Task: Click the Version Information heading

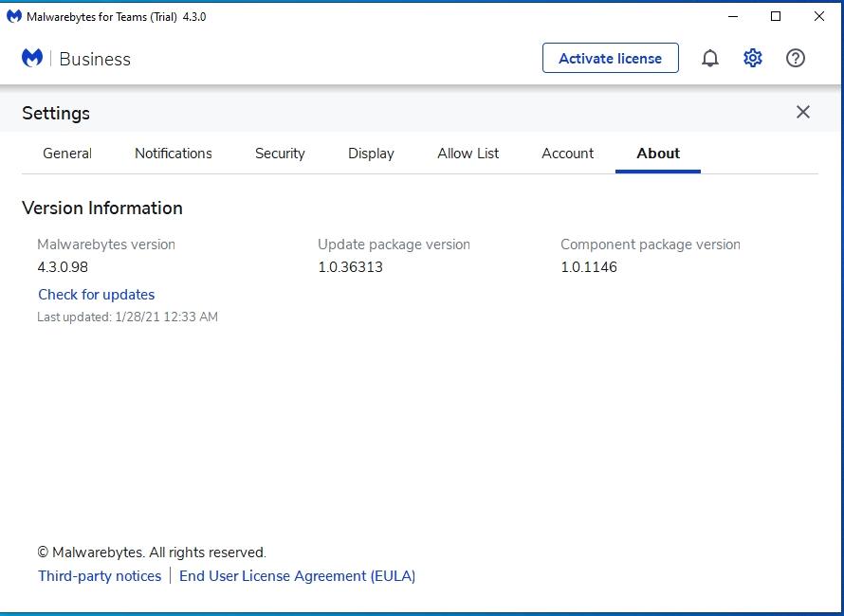Action: pyautogui.click(x=102, y=208)
